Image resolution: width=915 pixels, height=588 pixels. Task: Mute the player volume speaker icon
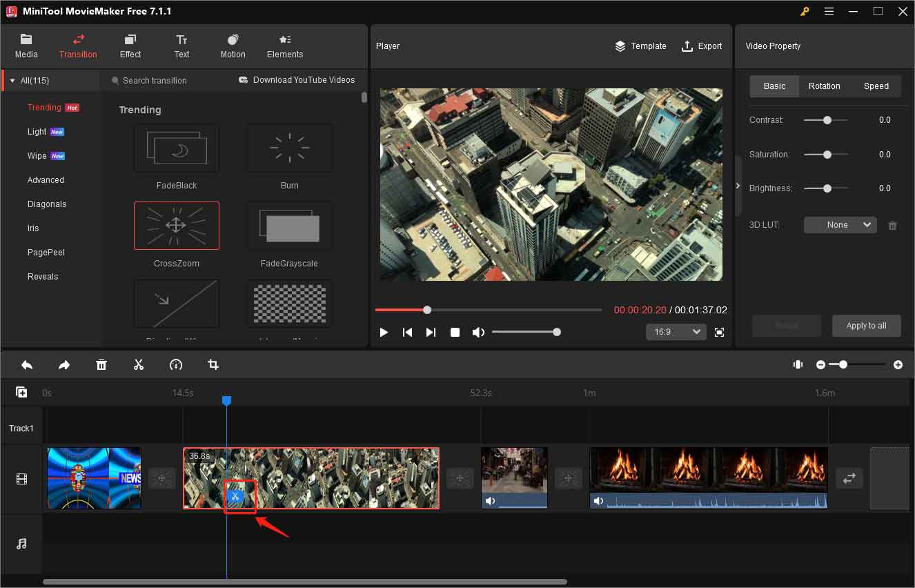tap(478, 333)
